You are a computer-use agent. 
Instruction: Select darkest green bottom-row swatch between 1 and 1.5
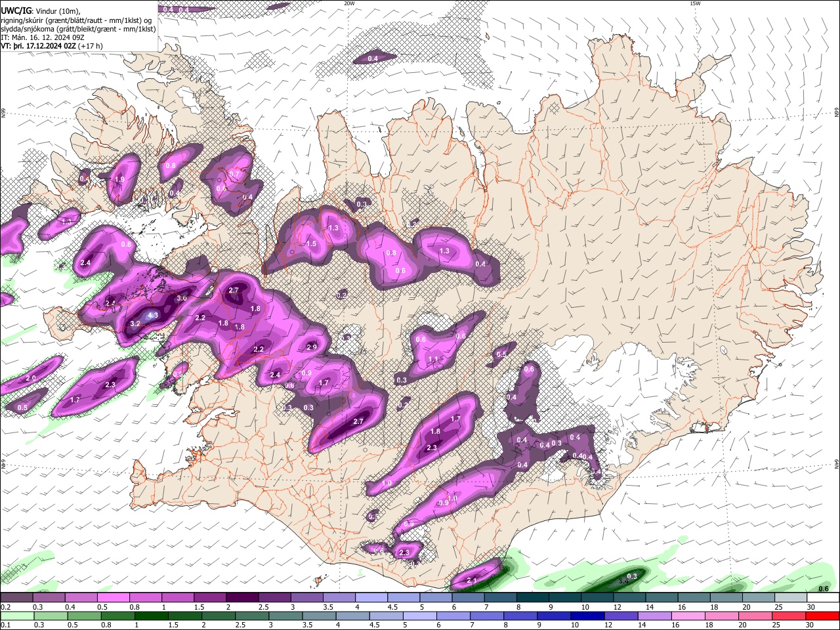coord(152,616)
